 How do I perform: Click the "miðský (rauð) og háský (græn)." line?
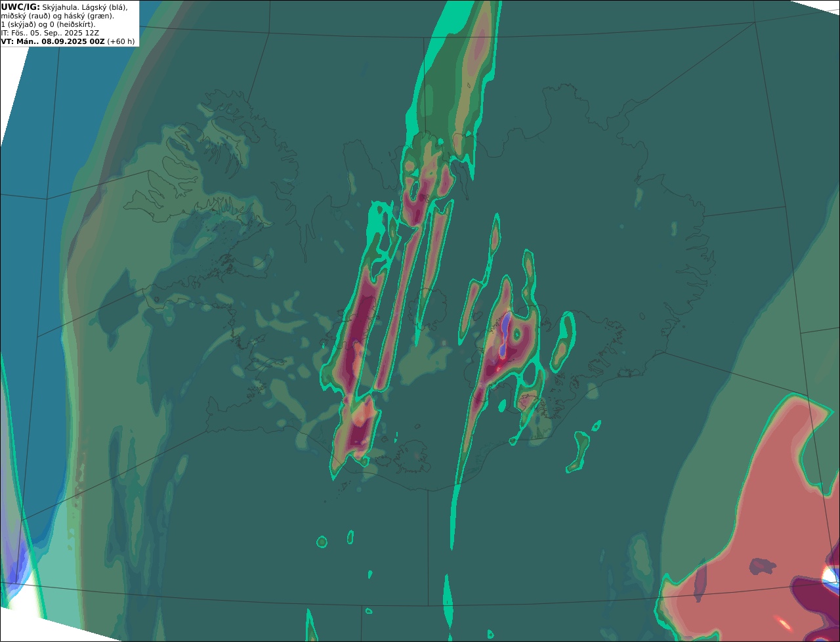click(57, 16)
